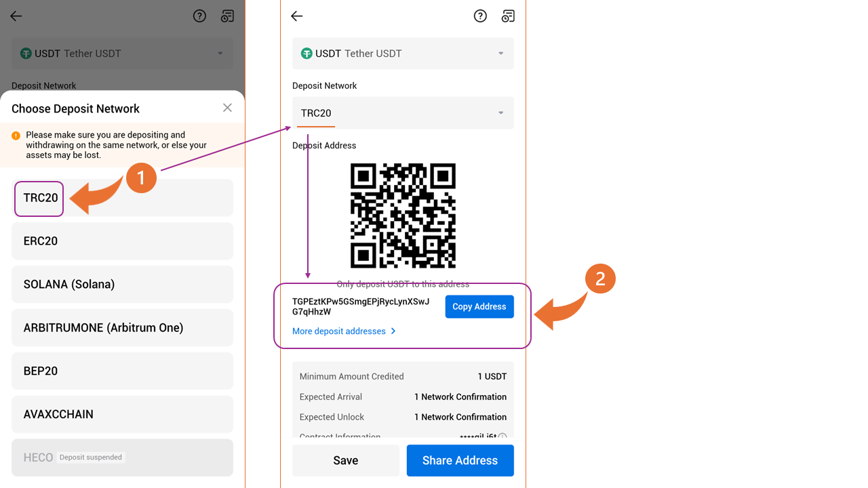Open deposit history icon on right screen

[508, 16]
